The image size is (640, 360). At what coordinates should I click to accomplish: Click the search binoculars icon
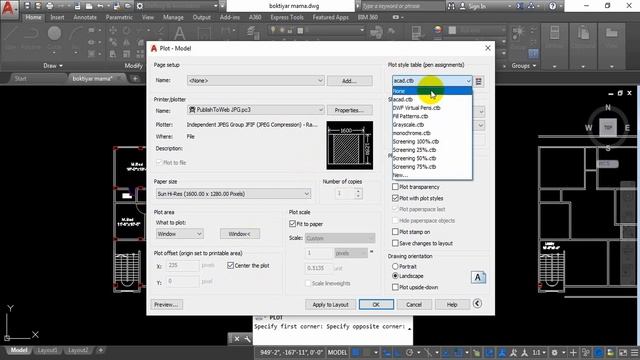(451, 6)
